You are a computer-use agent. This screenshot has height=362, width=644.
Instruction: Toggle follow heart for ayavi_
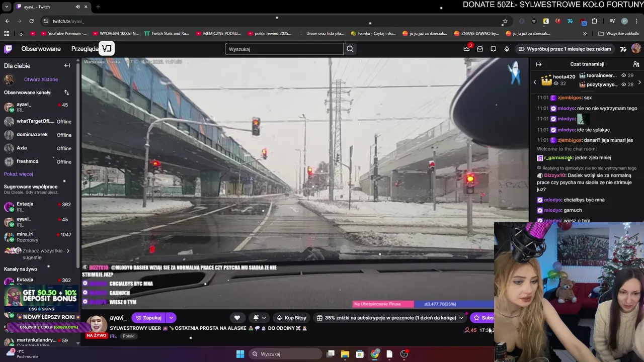[237, 318]
